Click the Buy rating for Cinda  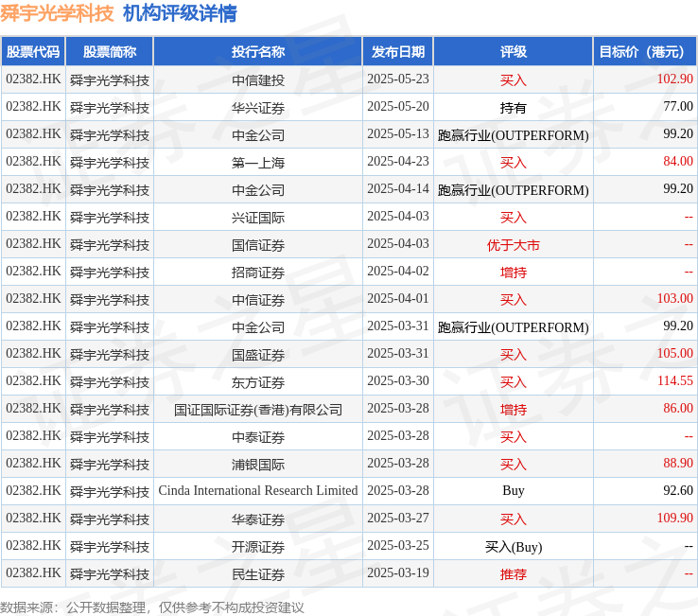514,490
